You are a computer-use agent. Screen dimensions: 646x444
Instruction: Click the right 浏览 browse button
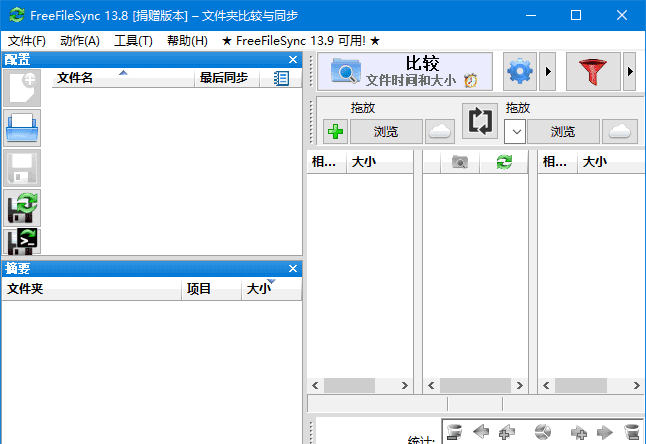coord(563,132)
